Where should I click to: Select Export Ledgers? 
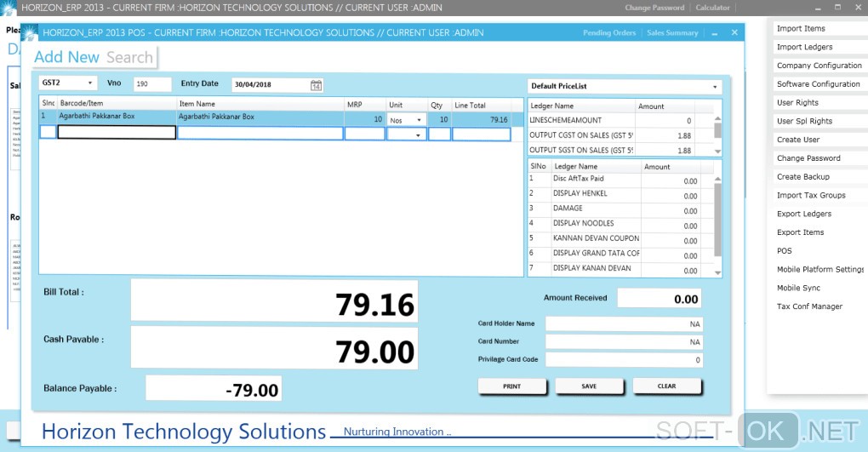[x=804, y=214]
